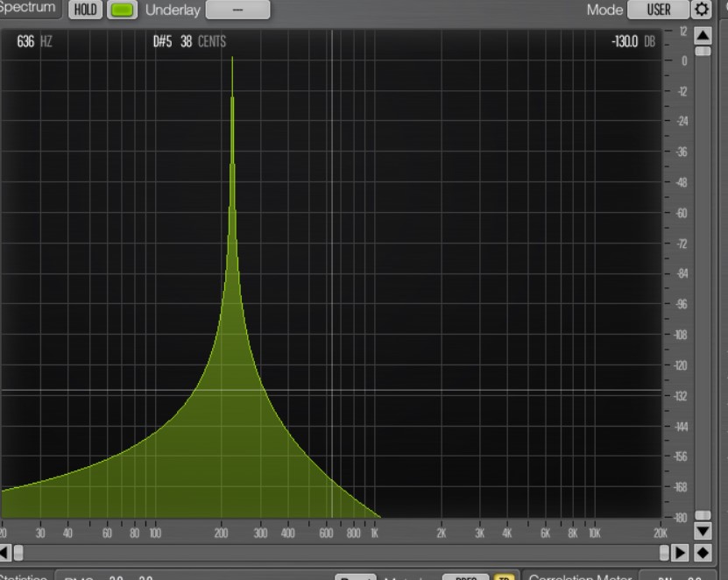The image size is (728, 580).
Task: Click the -180 dB scale label
Action: pyautogui.click(x=680, y=518)
